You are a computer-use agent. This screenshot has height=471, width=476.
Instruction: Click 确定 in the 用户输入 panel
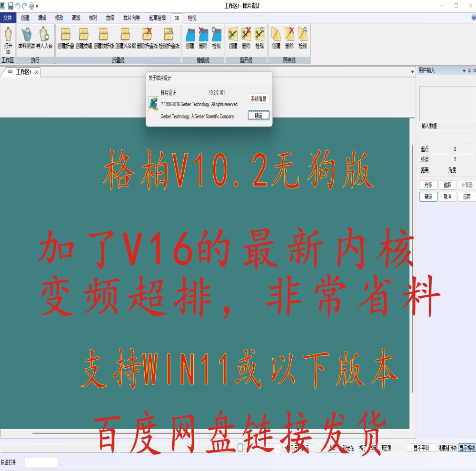pyautogui.click(x=428, y=196)
